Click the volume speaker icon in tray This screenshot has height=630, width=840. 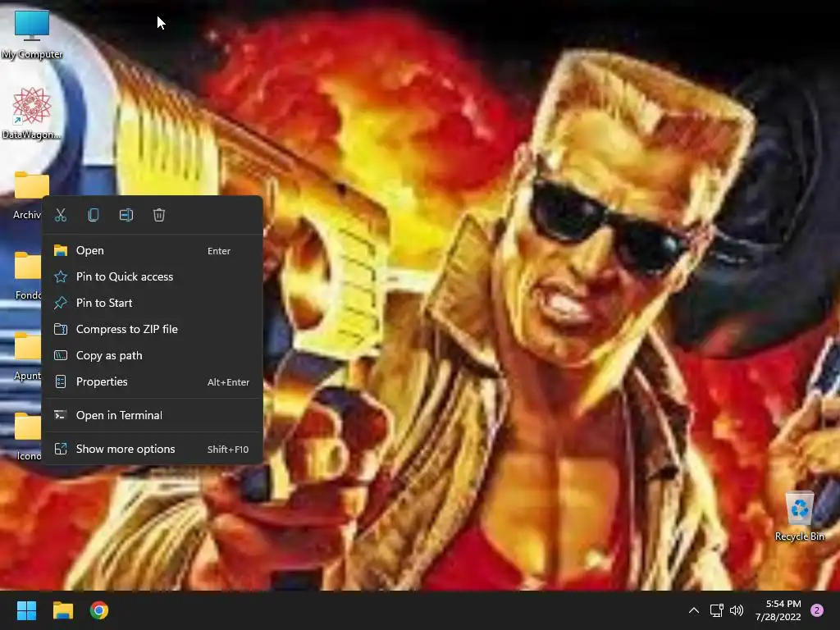(737, 610)
